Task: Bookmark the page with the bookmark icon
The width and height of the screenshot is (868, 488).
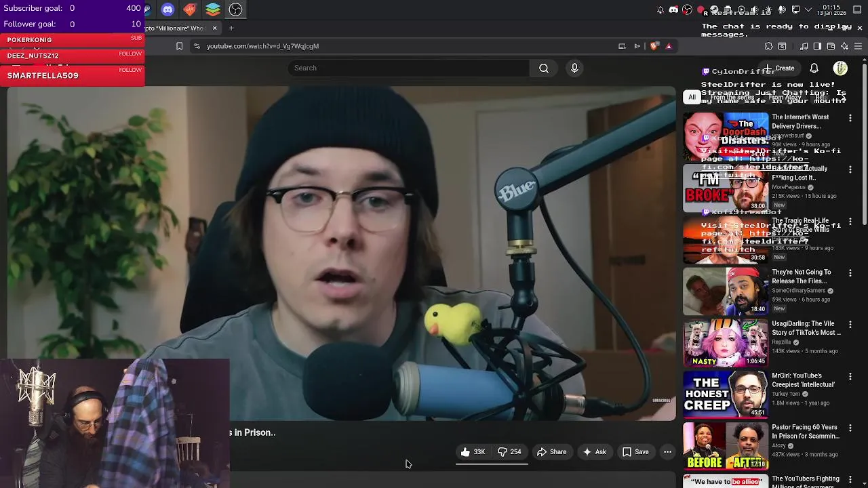Action: pyautogui.click(x=179, y=46)
